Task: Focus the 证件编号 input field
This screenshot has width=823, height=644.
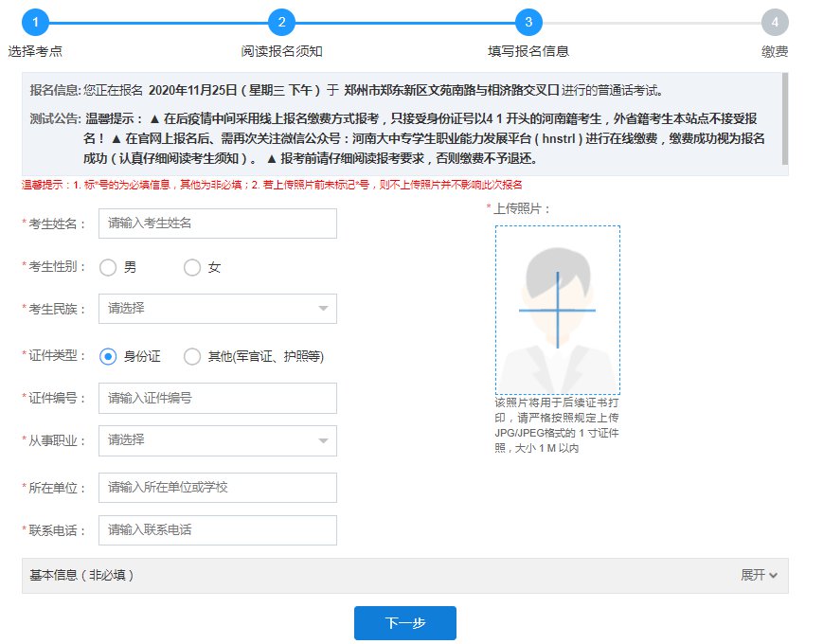Action: coord(218,399)
